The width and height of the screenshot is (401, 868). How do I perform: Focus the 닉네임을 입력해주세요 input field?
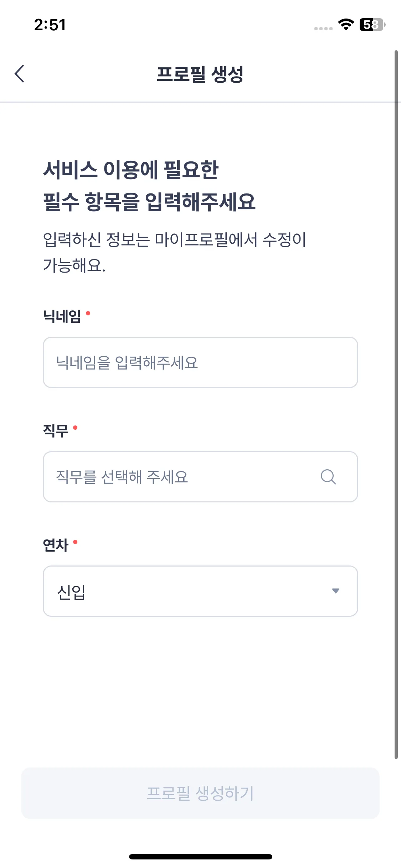pos(200,362)
